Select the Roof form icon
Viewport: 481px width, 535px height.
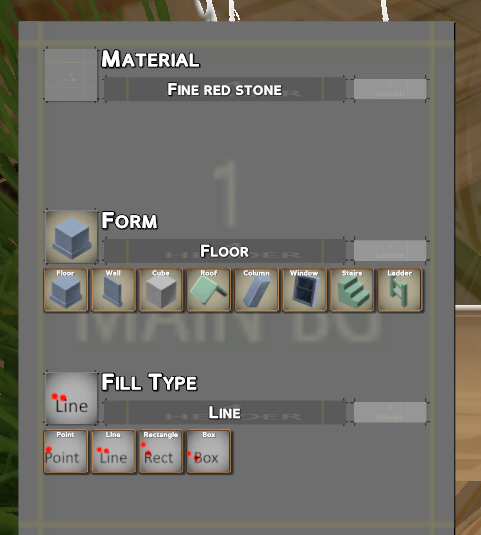(209, 290)
